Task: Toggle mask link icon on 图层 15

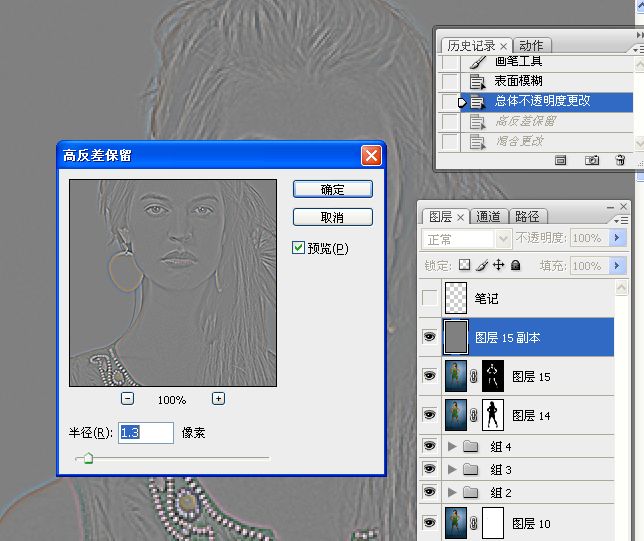Action: [474, 376]
